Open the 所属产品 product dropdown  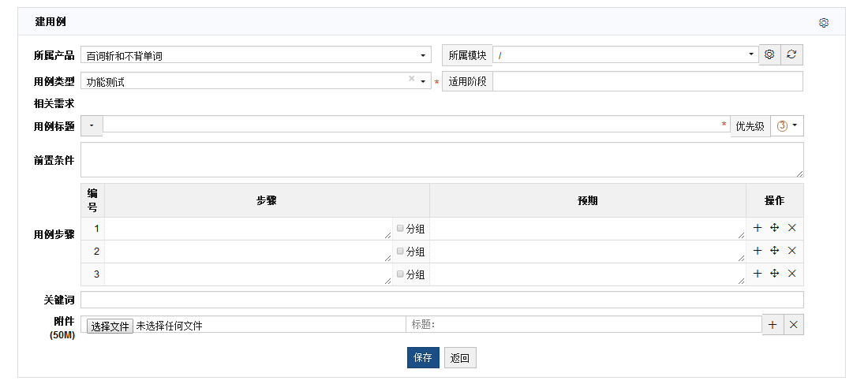click(256, 55)
